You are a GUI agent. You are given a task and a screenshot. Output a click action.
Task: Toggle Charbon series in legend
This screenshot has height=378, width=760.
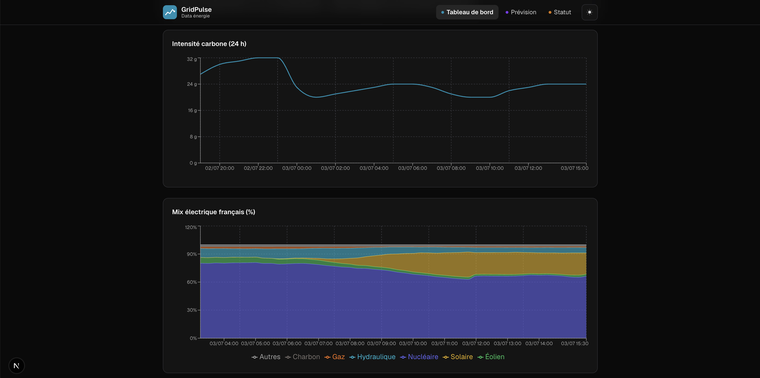point(302,357)
